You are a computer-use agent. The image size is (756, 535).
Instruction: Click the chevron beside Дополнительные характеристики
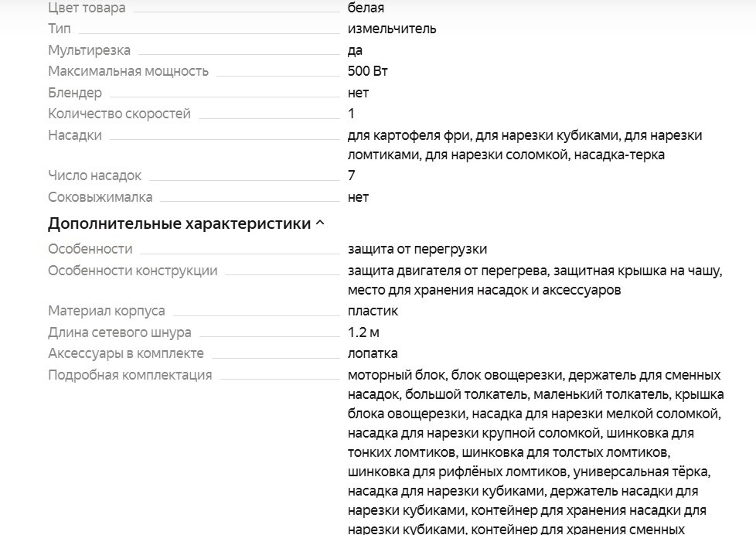point(320,224)
